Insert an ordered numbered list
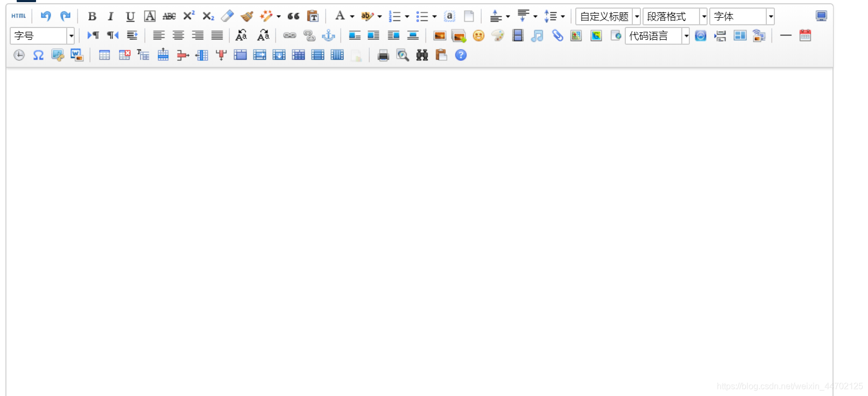Image resolution: width=868 pixels, height=396 pixels. coord(395,16)
